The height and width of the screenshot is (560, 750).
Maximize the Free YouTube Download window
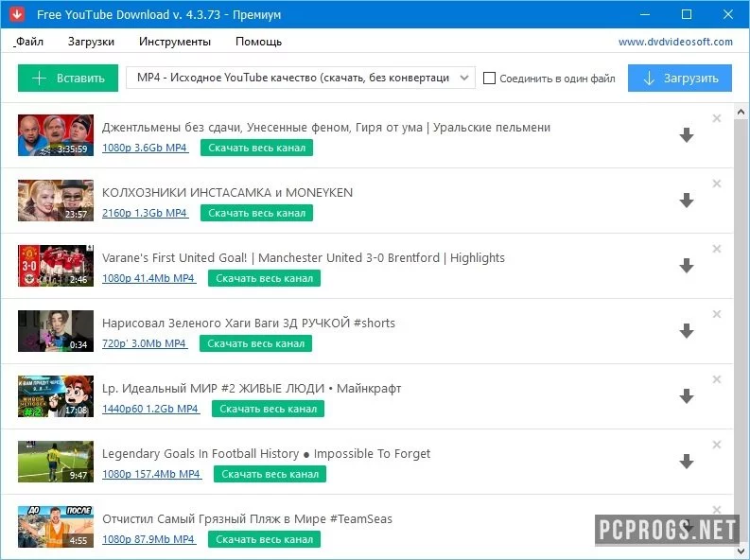687,14
